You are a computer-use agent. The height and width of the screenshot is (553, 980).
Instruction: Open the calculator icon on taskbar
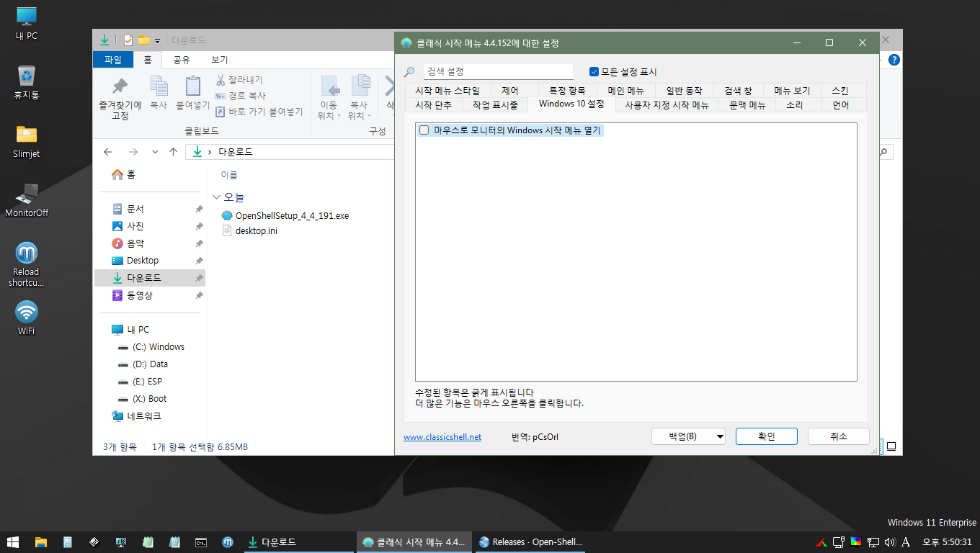point(68,542)
